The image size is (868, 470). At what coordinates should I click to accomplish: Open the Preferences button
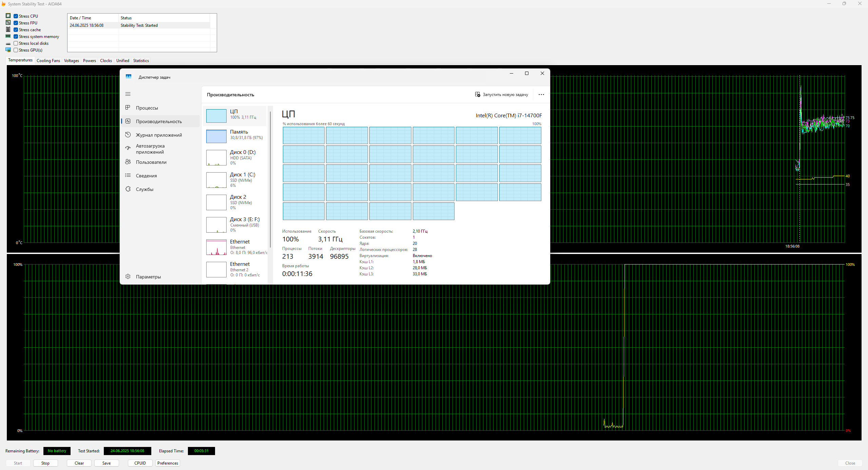[168, 463]
